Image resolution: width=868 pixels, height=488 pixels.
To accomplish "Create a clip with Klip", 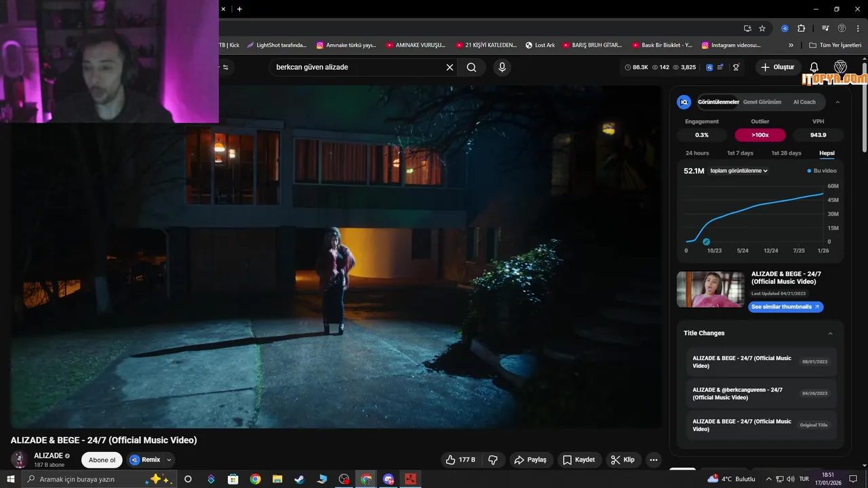I will [x=623, y=460].
